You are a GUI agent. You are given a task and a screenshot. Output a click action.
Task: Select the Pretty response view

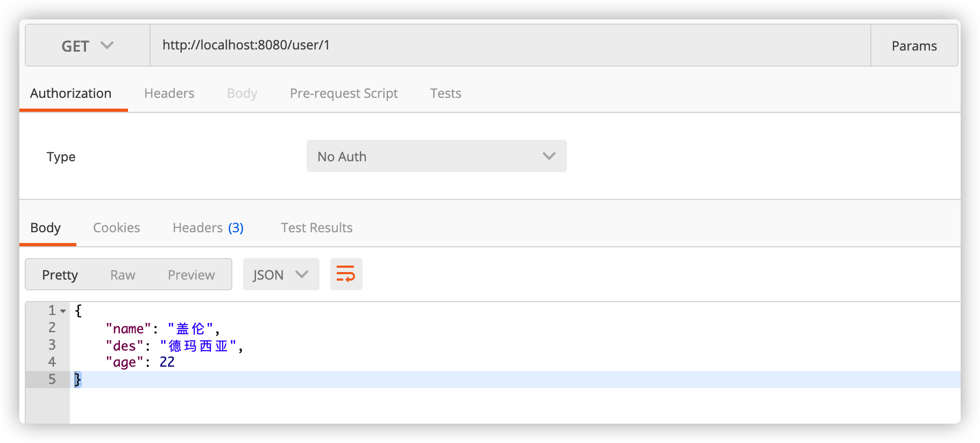[60, 275]
